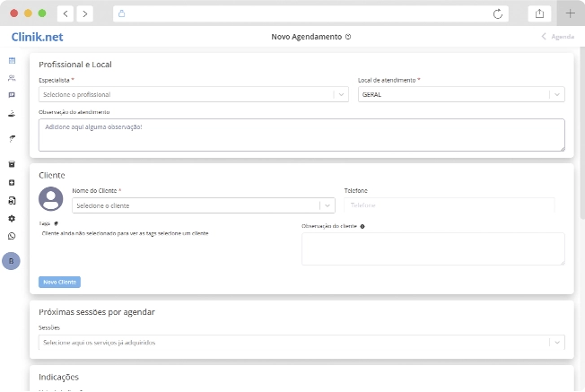Click the info icon beside Observação do cliente

tap(362, 226)
